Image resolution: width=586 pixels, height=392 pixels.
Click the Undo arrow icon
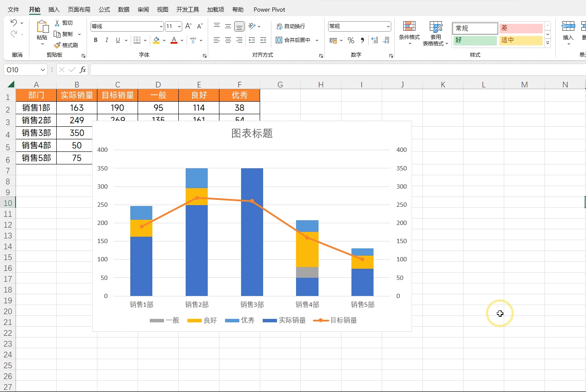(14, 23)
